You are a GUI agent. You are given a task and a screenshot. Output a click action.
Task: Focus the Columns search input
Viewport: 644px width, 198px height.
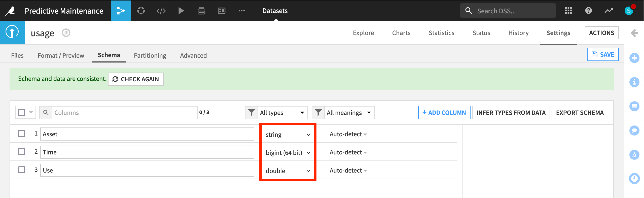[x=125, y=112]
